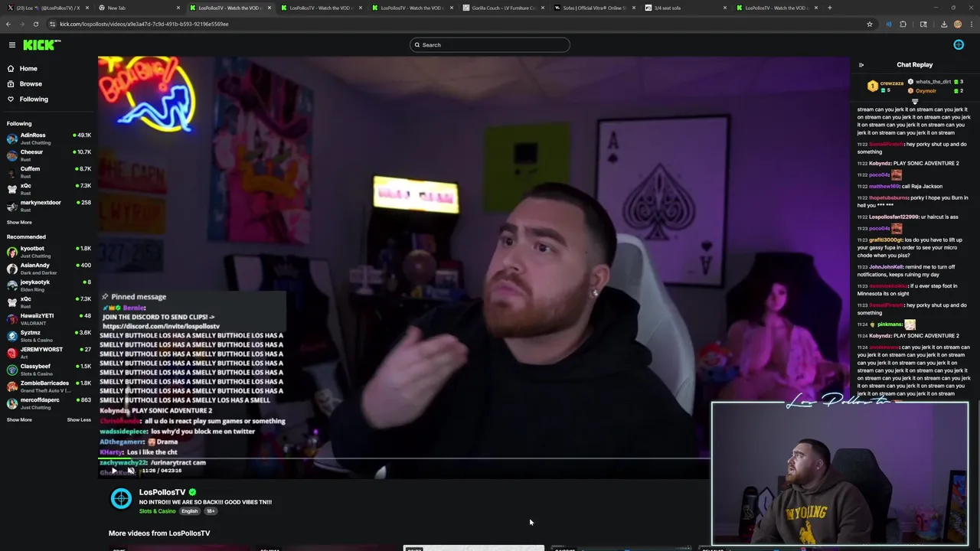Open mercoffdaperc recommended channel
Viewport: 980px width, 551px height.
pos(47,403)
